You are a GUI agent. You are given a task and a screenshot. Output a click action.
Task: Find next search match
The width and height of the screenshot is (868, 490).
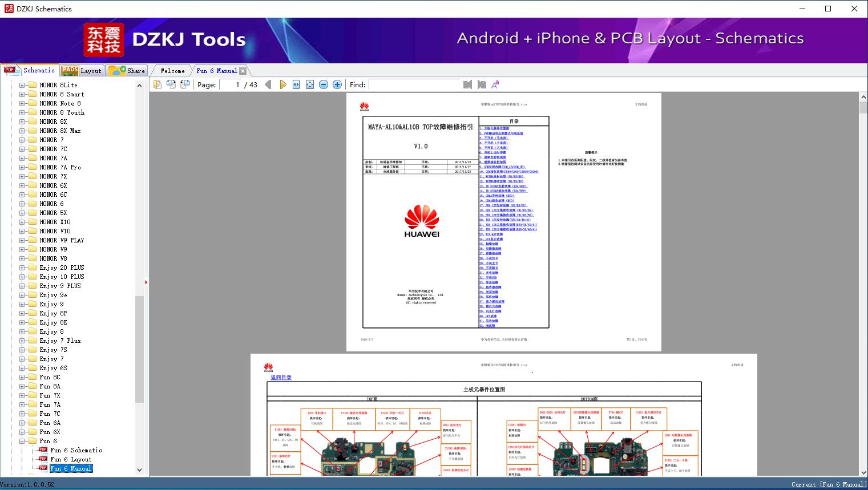(x=482, y=84)
